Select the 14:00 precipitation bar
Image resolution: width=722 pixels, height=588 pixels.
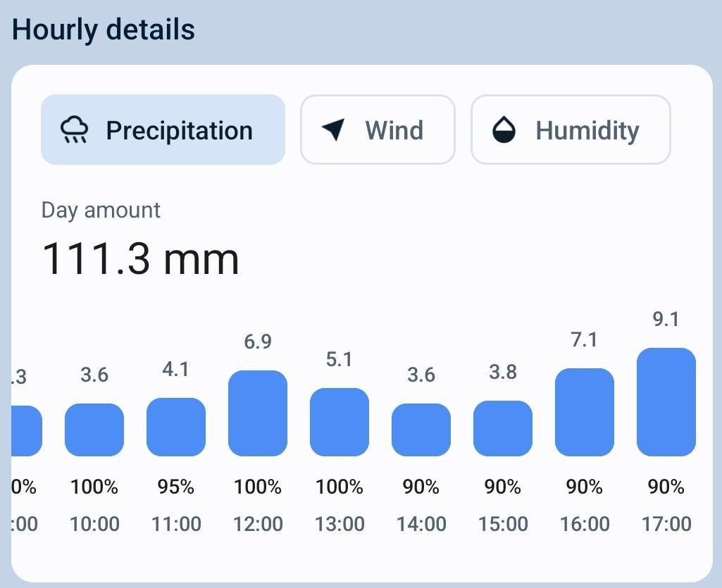[x=421, y=430]
